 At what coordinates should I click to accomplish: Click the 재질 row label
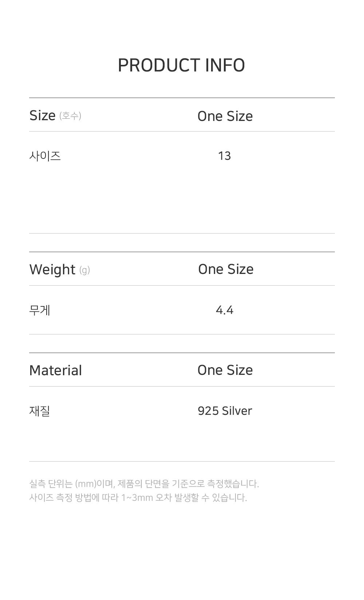(x=39, y=411)
